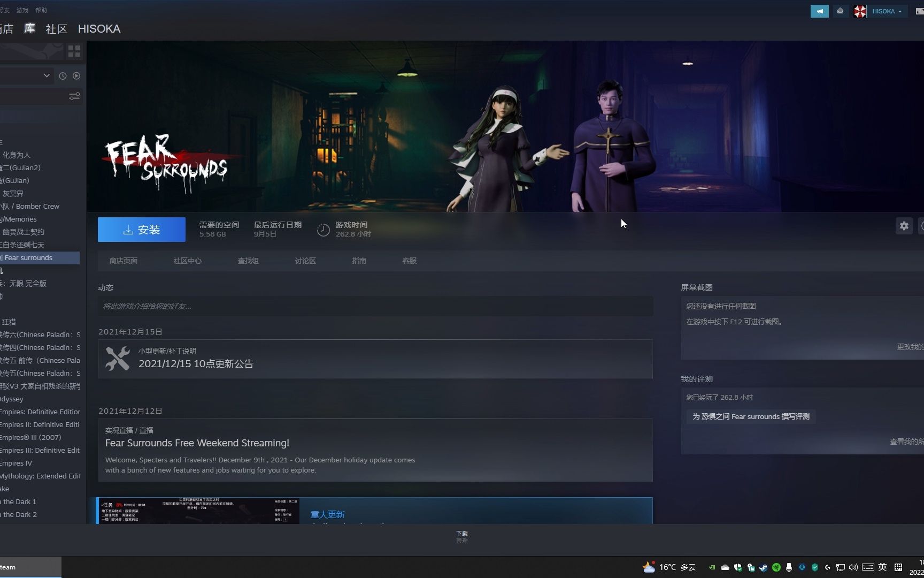The image size is (924, 578).
Task: Select 化身为人 in library list
Action: (17, 155)
